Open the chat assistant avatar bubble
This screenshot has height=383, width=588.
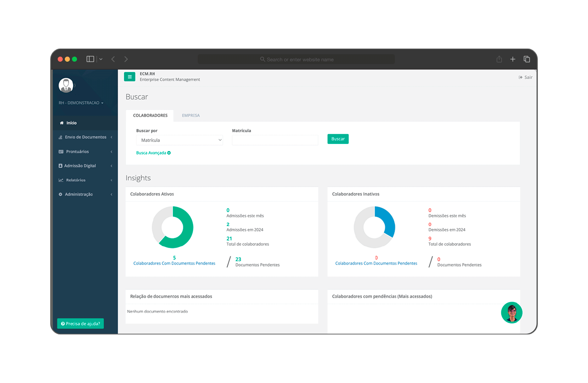tap(511, 312)
